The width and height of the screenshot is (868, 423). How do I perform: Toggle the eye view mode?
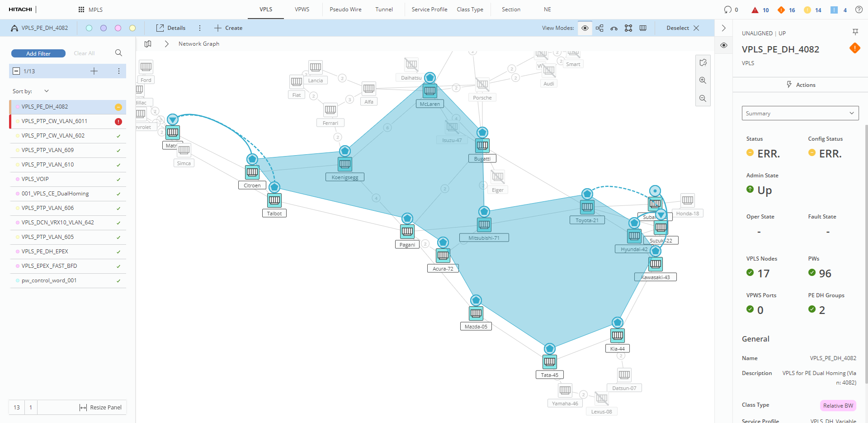(x=585, y=28)
